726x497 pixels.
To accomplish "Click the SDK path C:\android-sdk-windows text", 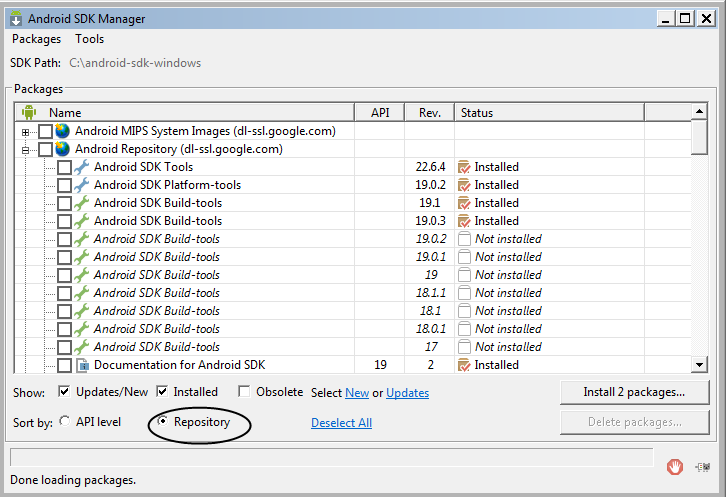I will (x=135, y=63).
